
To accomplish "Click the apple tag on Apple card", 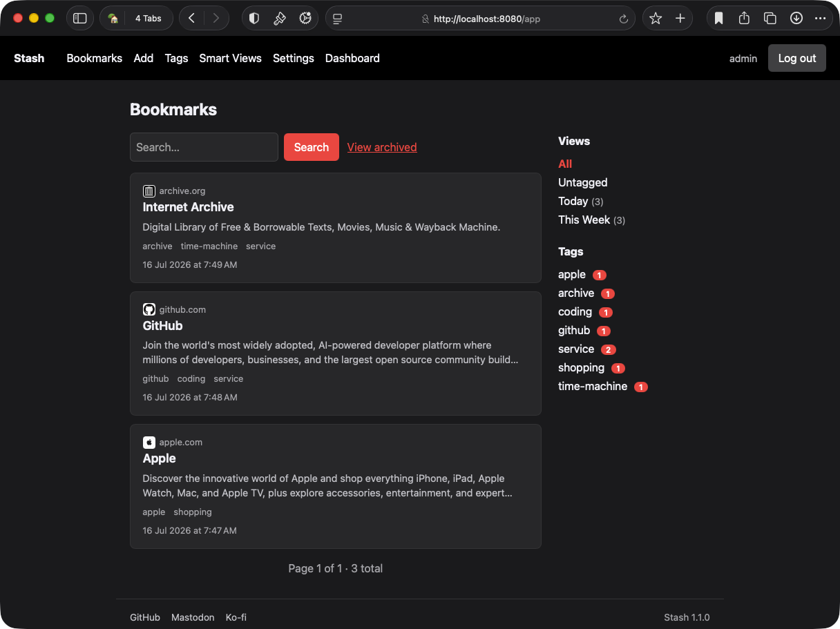I will pyautogui.click(x=154, y=512).
